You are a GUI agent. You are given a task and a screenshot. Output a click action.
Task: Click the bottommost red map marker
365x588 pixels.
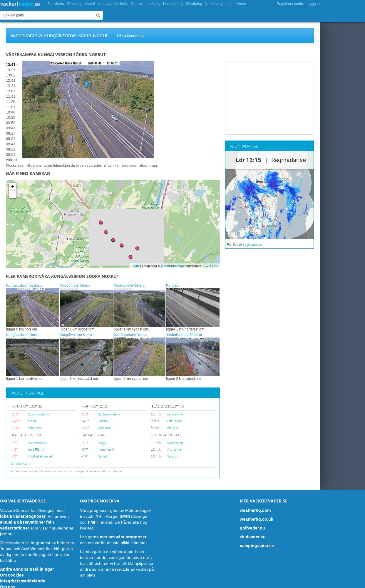(x=130, y=257)
